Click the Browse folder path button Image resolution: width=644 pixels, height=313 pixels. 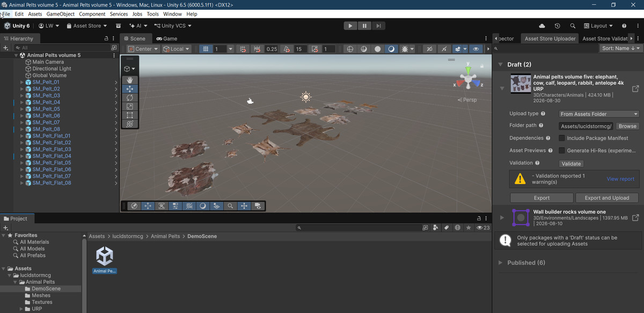pos(627,126)
